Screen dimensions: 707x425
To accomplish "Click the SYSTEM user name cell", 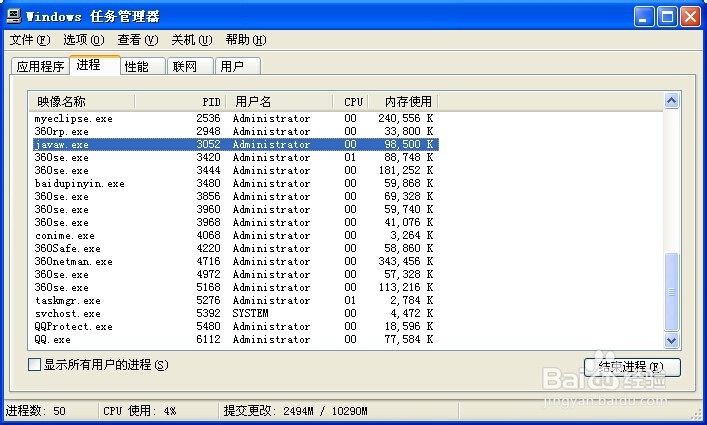I will coord(251,313).
